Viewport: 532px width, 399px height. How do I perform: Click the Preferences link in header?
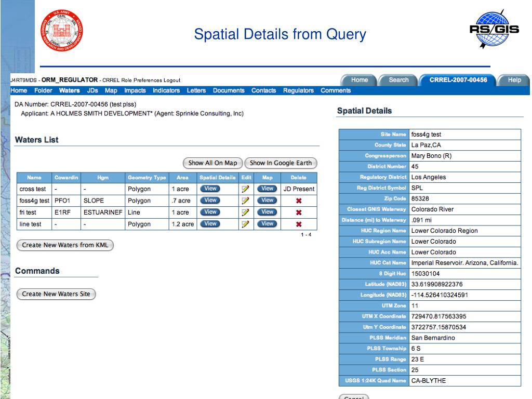[x=148, y=81]
